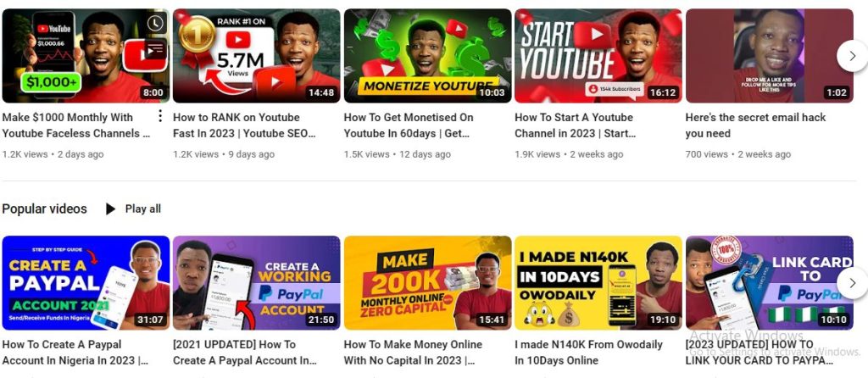This screenshot has width=868, height=378.
Task: Open I Made N140K in 10 Days thumbnail
Action: (598, 283)
